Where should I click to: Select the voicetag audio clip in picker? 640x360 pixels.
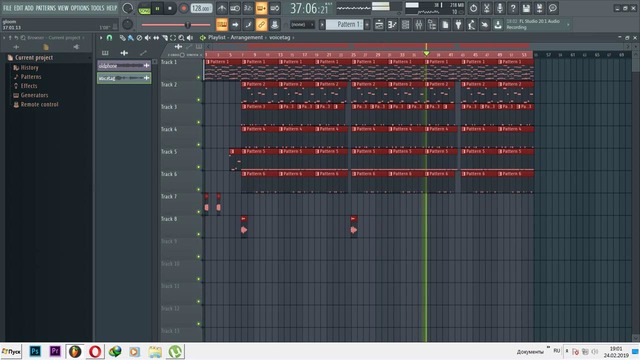[x=124, y=78]
